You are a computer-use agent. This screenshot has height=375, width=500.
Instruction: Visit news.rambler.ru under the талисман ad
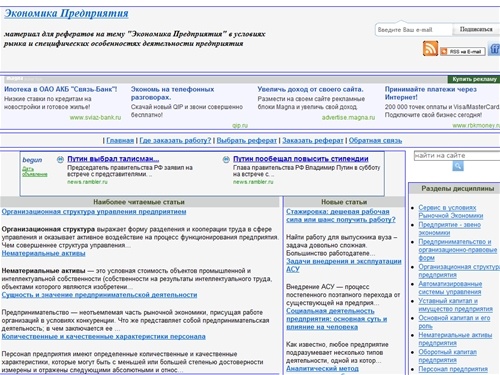point(87,182)
